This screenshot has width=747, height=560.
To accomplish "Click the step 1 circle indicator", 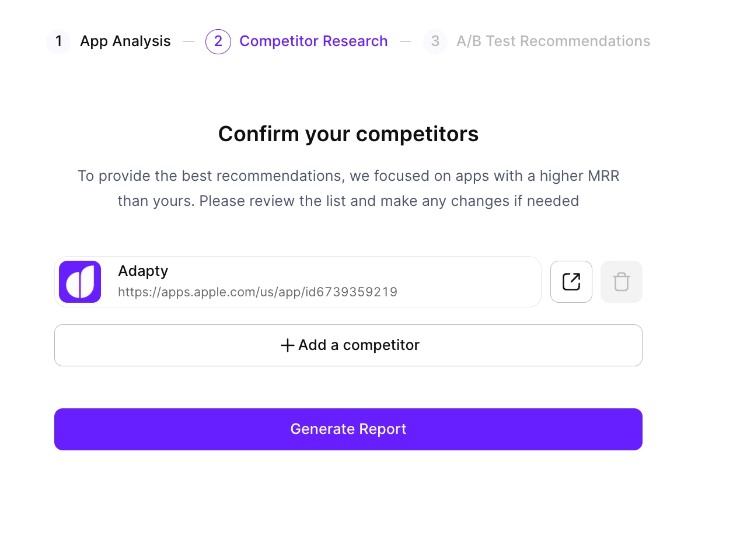I will 58,41.
